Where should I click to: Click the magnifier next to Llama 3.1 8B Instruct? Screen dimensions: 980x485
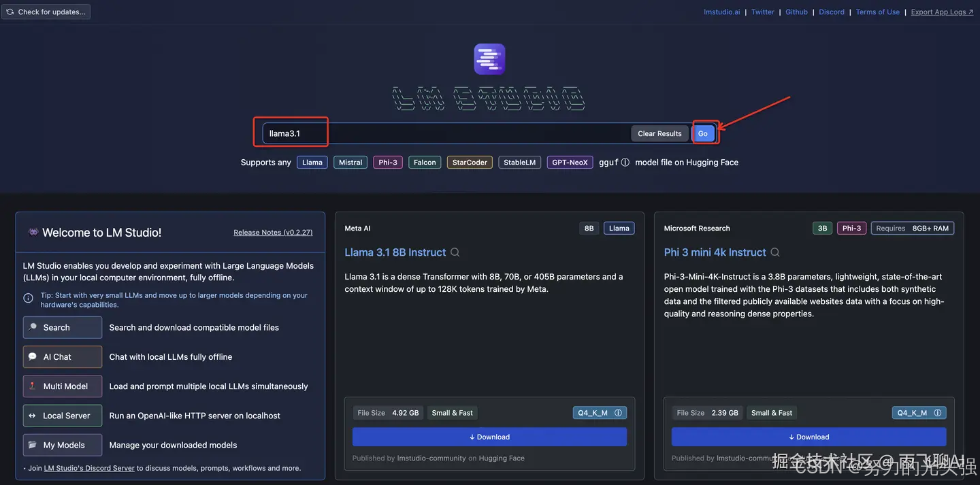(455, 252)
